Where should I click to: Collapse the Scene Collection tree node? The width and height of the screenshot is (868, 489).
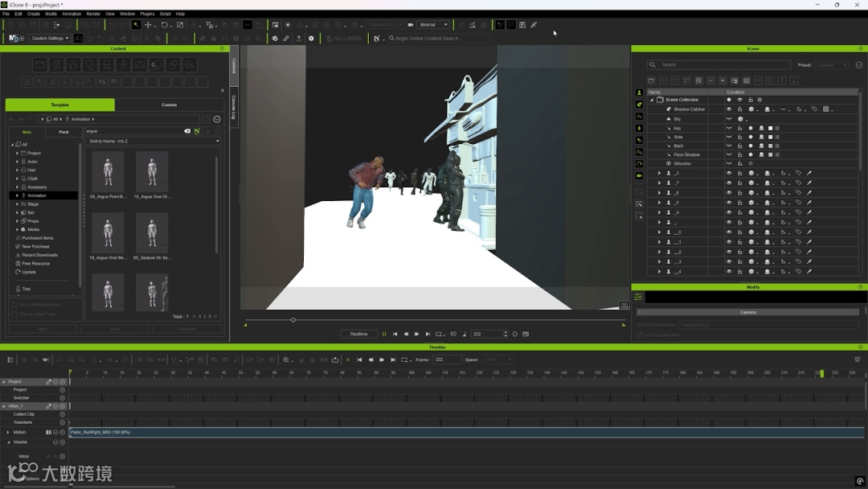[652, 100]
